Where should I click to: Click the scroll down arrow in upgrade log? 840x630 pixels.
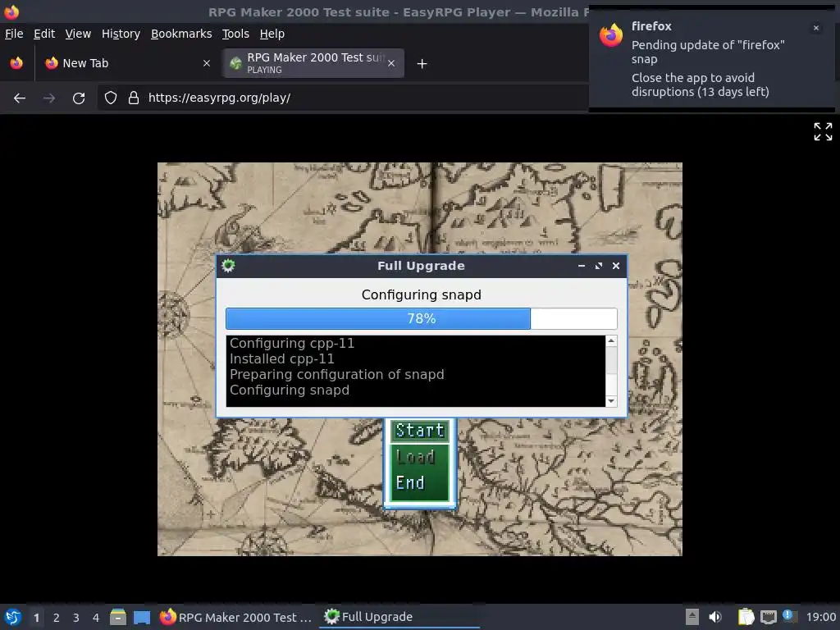[610, 401]
